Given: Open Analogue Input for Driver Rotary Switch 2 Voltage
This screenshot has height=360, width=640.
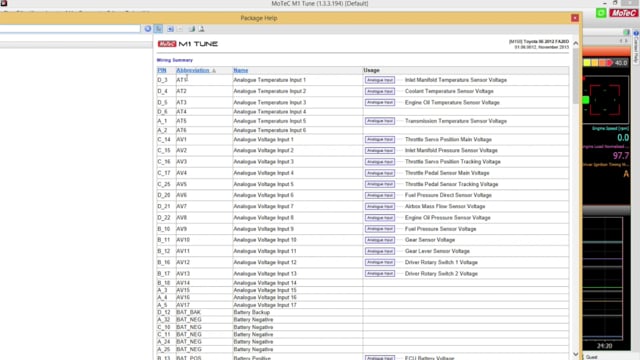Looking at the screenshot, I should (380, 273).
